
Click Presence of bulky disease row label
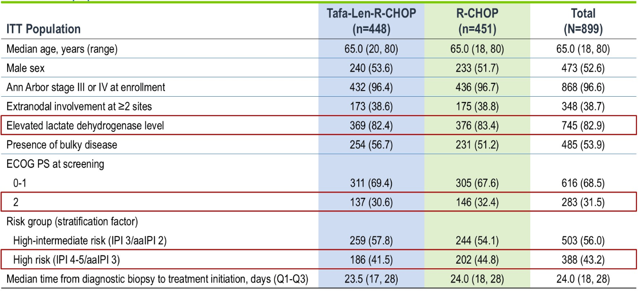62,145
